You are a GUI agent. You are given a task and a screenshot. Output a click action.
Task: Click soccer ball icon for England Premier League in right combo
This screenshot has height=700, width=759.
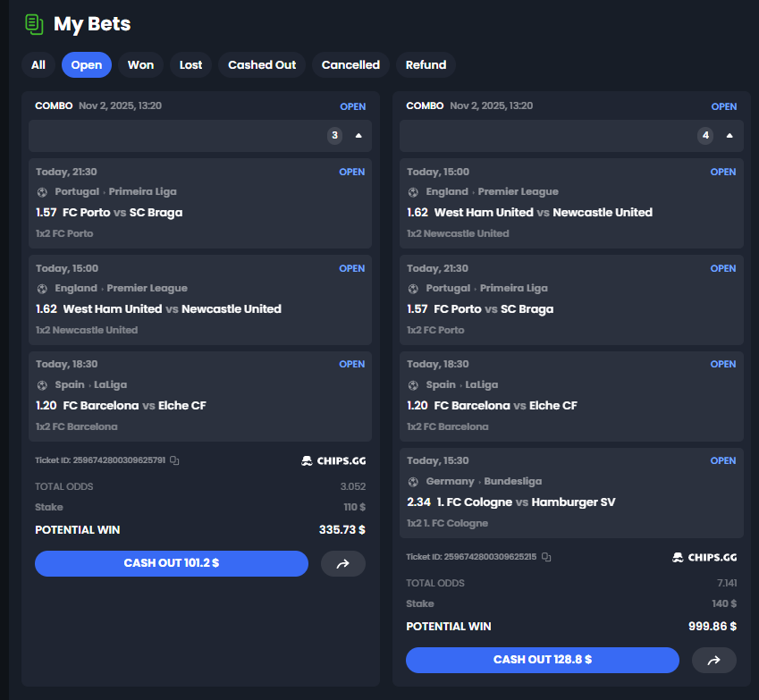coord(413,192)
